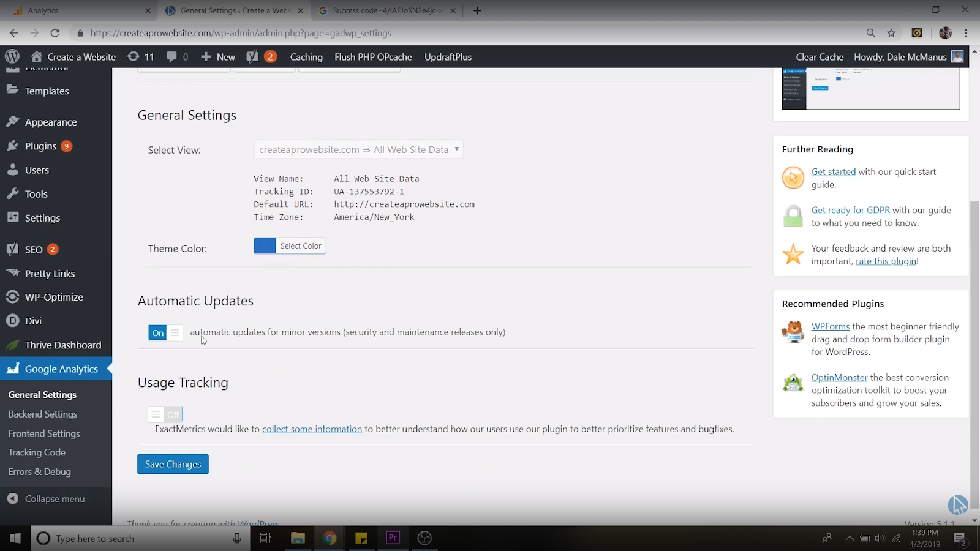Click the Chrome profile avatar icon
980x551 pixels.
945,33
